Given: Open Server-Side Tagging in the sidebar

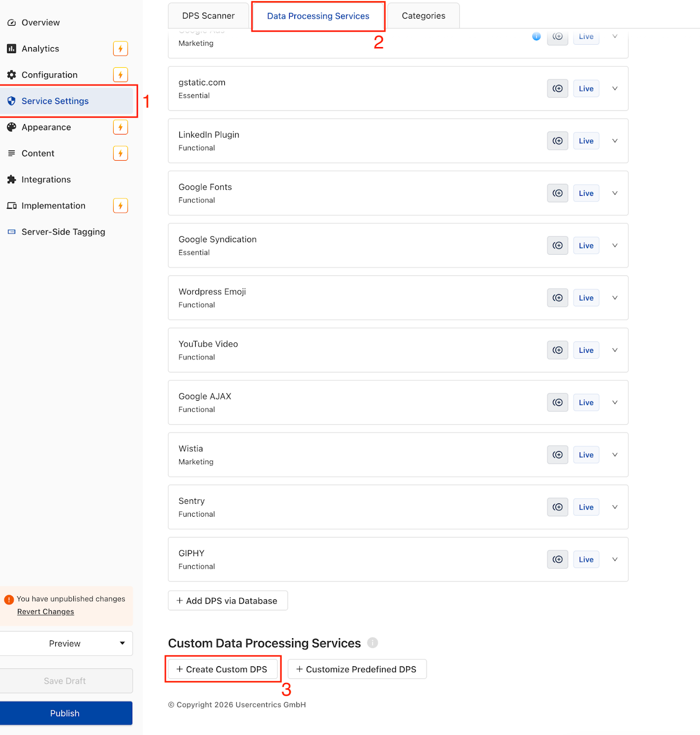Looking at the screenshot, I should [63, 232].
